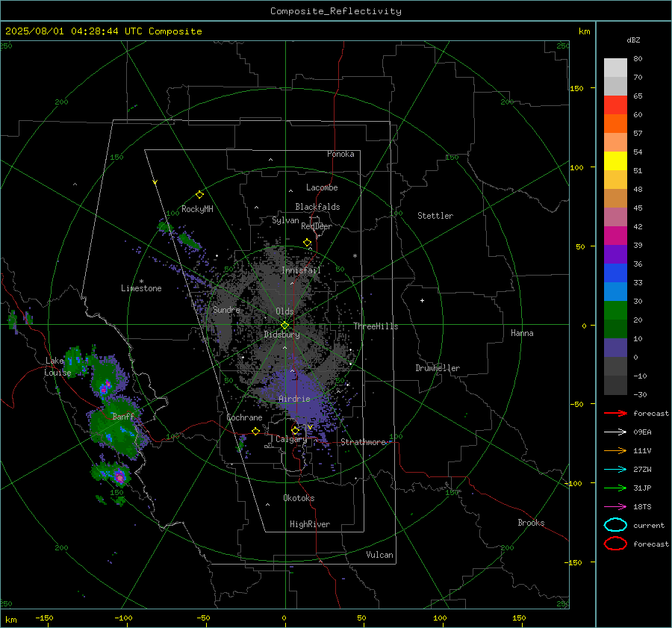Click the asterisk marker above Limestone label
The height and width of the screenshot is (628, 672).
(141, 282)
